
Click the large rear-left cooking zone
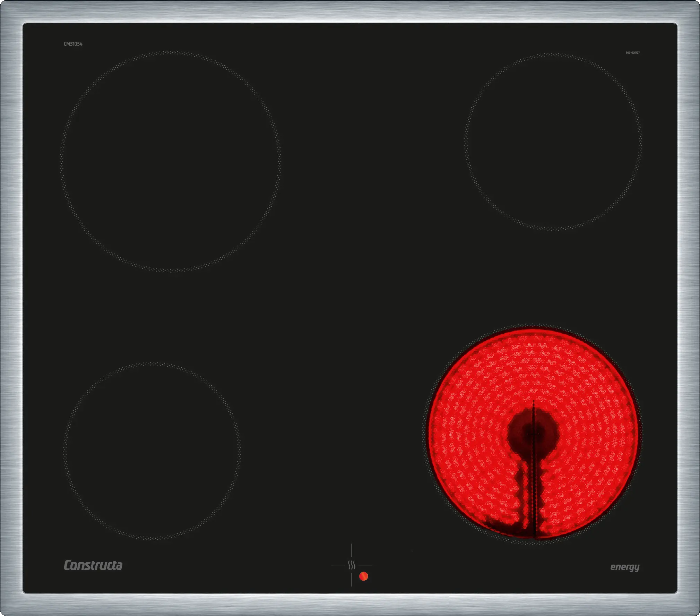point(170,162)
